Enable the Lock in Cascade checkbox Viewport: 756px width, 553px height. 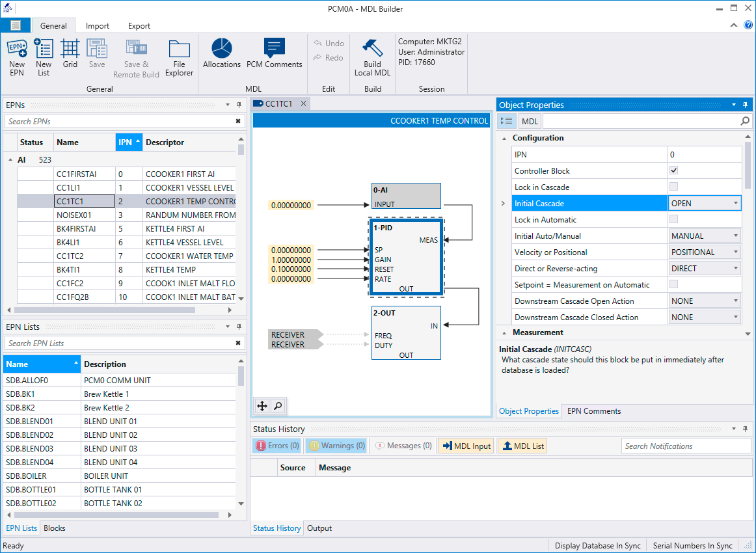point(673,187)
